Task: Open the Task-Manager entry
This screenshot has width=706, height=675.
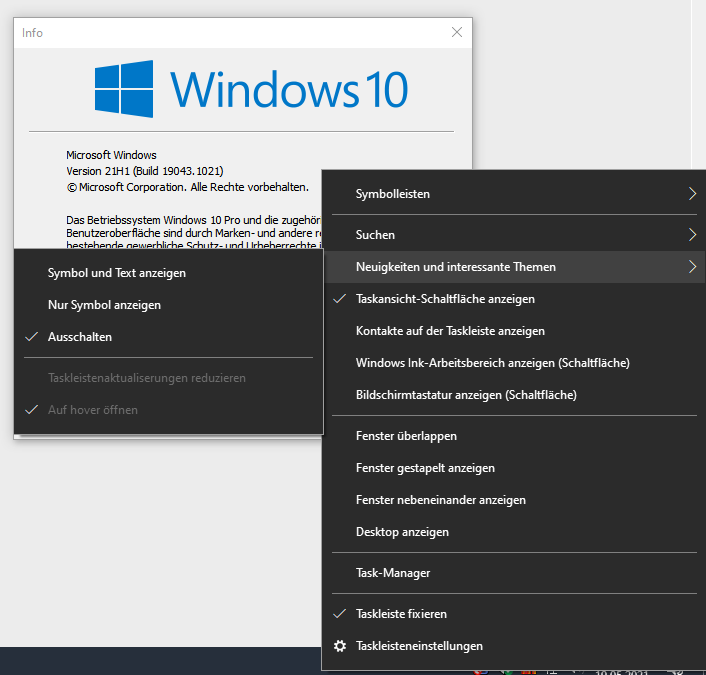Action: pos(514,573)
